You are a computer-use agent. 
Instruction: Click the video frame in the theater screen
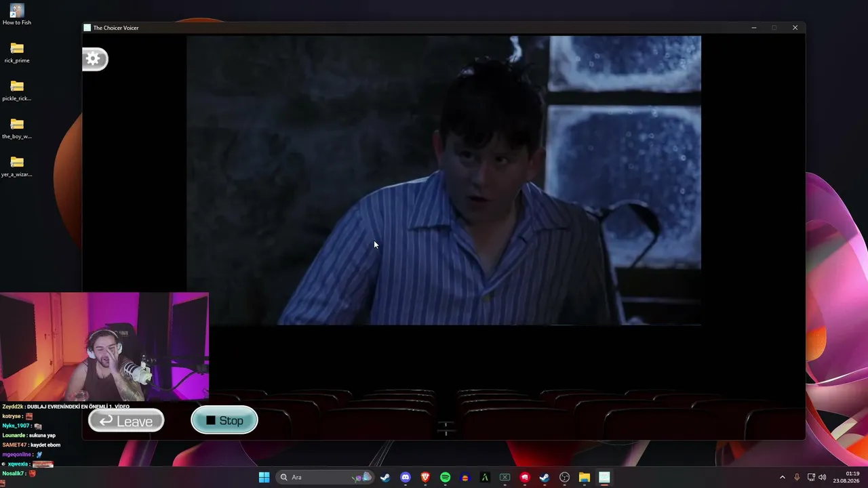coord(443,180)
